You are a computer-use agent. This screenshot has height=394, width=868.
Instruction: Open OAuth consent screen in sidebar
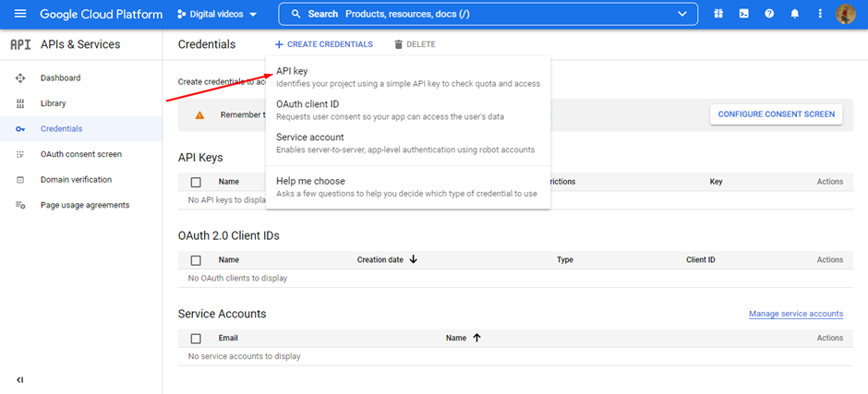click(x=81, y=154)
